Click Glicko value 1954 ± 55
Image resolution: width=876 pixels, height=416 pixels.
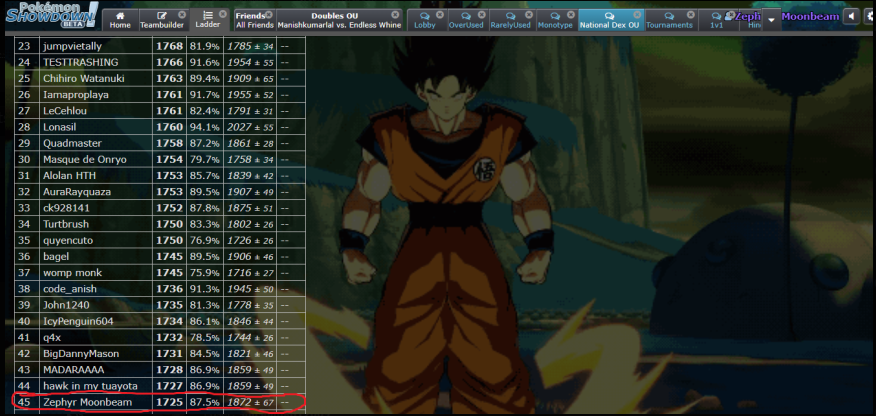pyautogui.click(x=250, y=62)
